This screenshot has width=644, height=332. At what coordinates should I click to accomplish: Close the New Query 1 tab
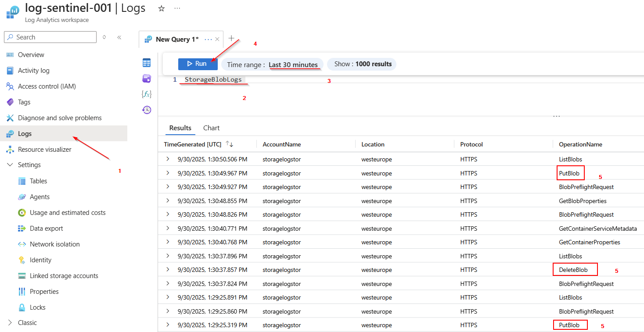click(217, 39)
